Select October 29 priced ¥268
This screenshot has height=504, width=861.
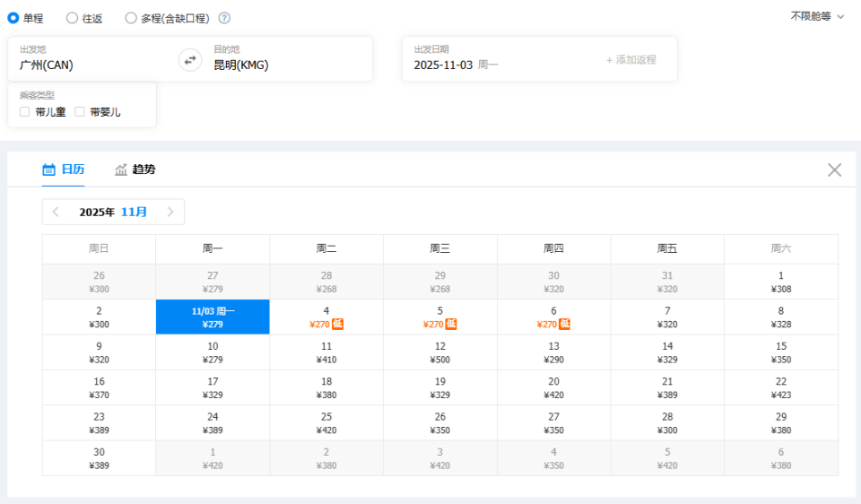439,282
